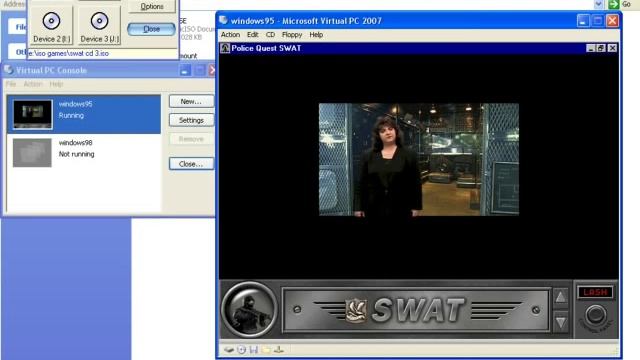This screenshot has width=640, height=360.
Task: Open the Action menu in Virtual PC 2007
Action: click(230, 35)
